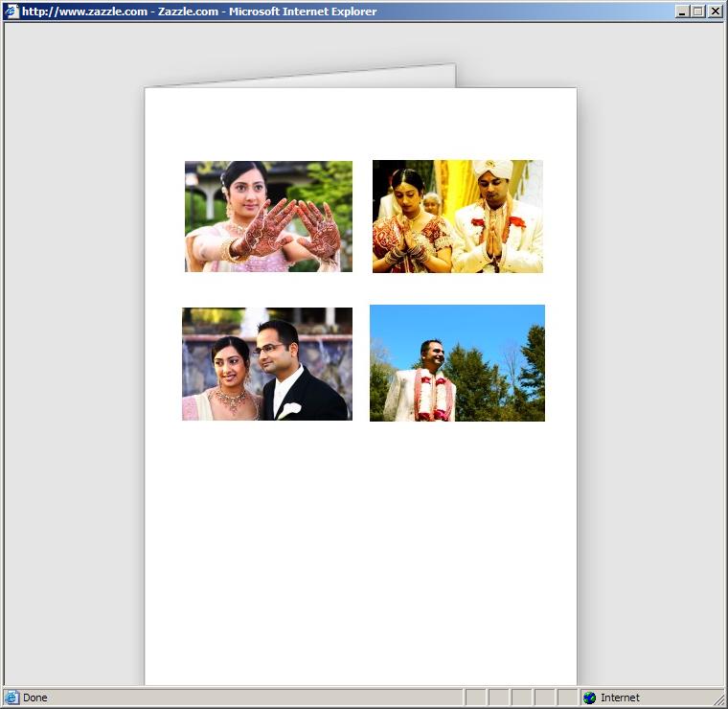Select the groom under blue sky photo
Screen dimensions: 728x709
(x=457, y=363)
